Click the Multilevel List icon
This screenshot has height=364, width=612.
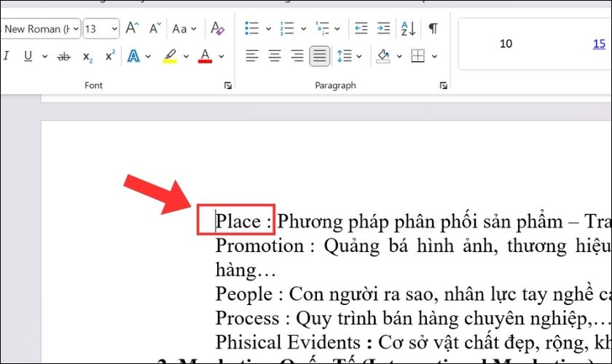(322, 28)
